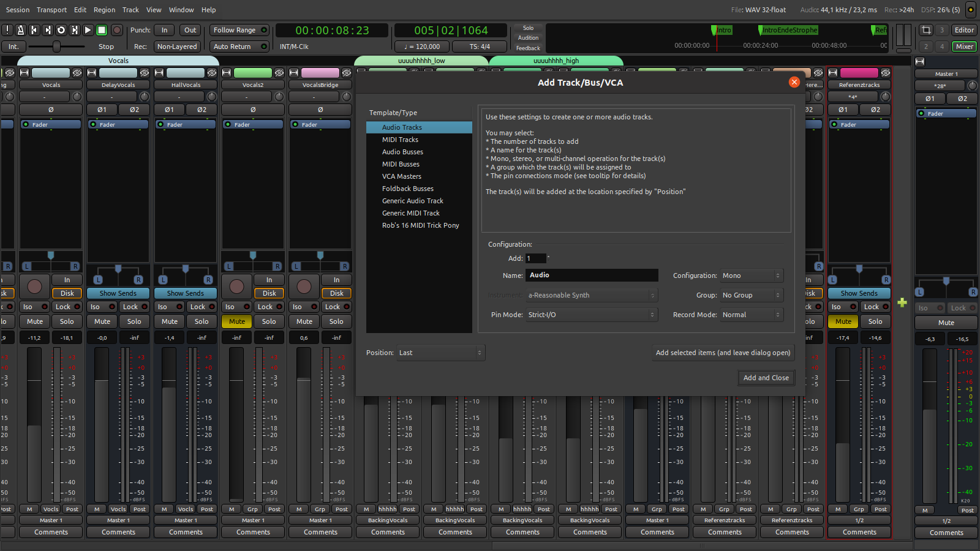This screenshot has height=551, width=980.
Task: Click the global record arm button
Action: (117, 30)
